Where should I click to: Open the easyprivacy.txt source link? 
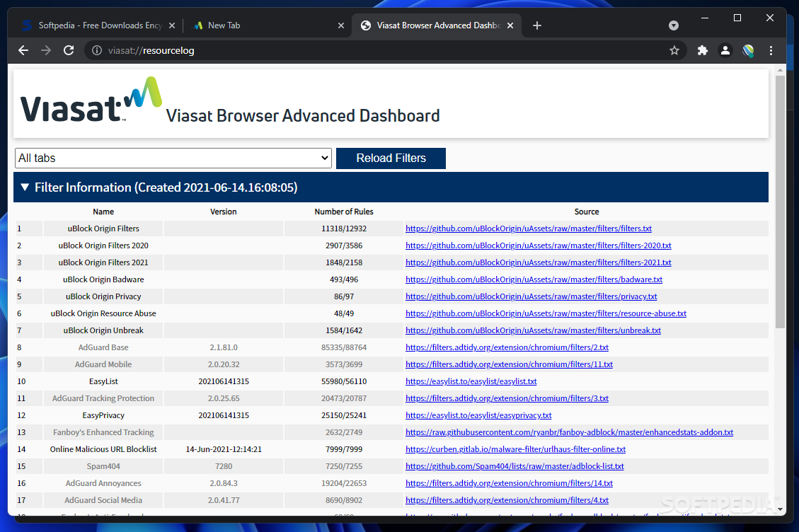pos(478,415)
